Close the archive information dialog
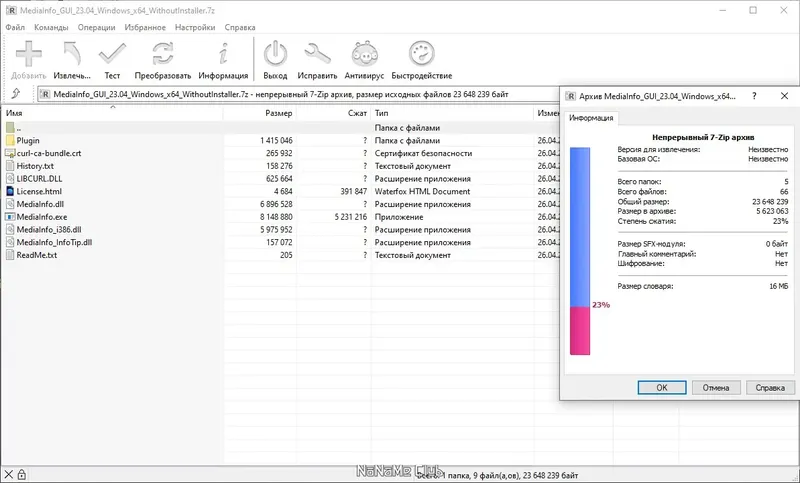This screenshot has height=483, width=800. [x=784, y=96]
